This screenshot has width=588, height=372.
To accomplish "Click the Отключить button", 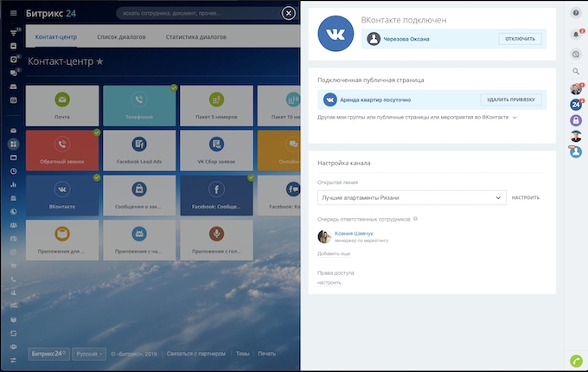I will click(x=521, y=39).
